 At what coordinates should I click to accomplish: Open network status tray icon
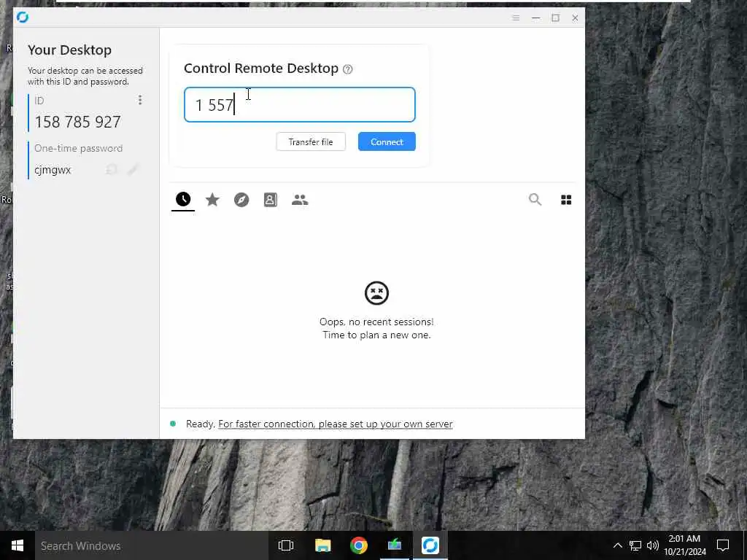pos(635,545)
